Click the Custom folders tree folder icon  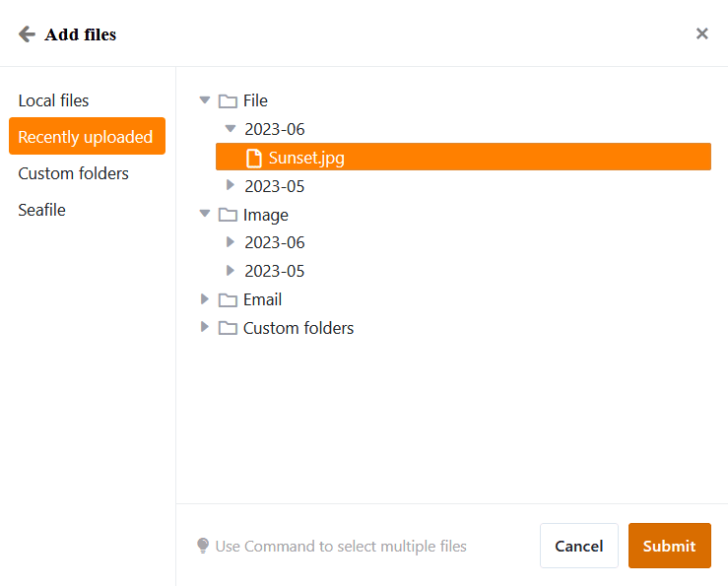pyautogui.click(x=228, y=328)
